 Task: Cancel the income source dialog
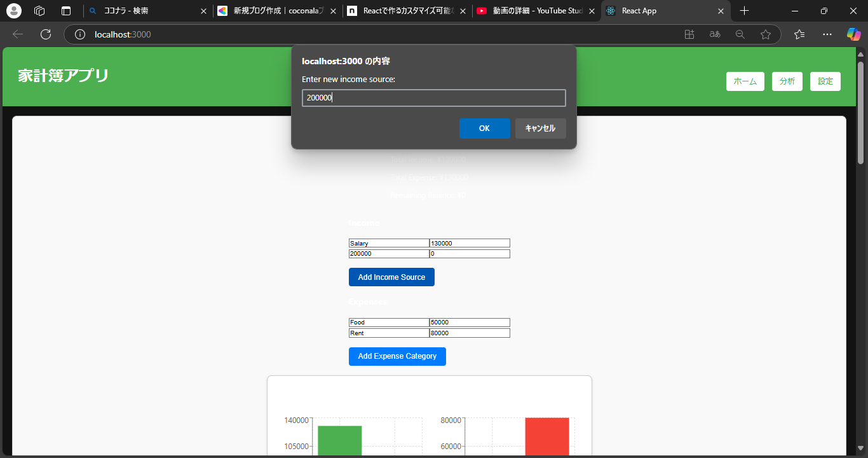[x=540, y=128]
